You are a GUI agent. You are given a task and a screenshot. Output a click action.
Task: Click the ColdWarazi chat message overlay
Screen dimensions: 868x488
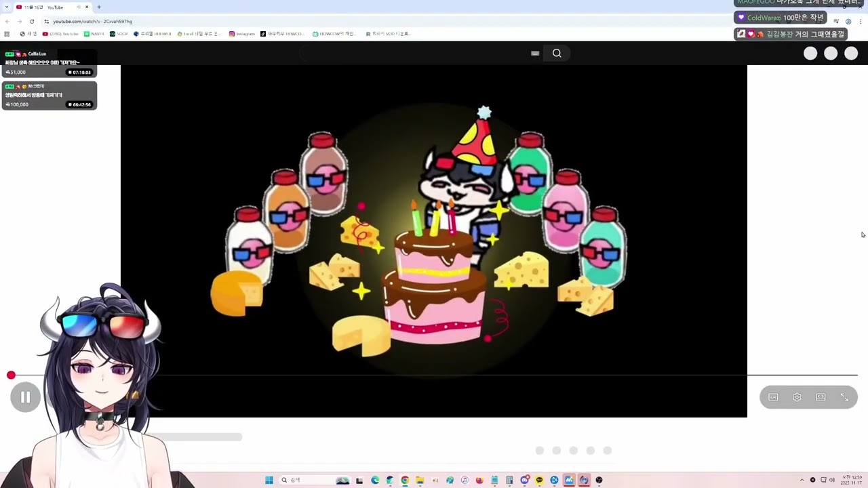point(781,18)
